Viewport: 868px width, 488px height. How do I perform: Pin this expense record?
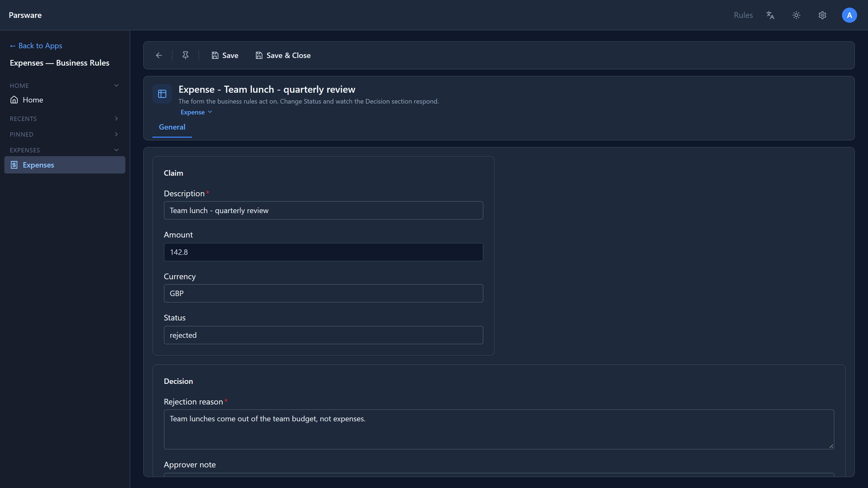pos(185,55)
